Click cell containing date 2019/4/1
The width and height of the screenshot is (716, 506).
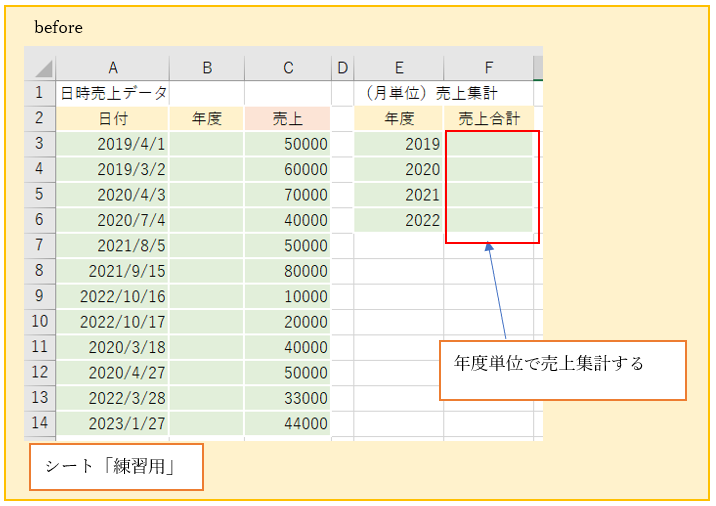point(113,144)
